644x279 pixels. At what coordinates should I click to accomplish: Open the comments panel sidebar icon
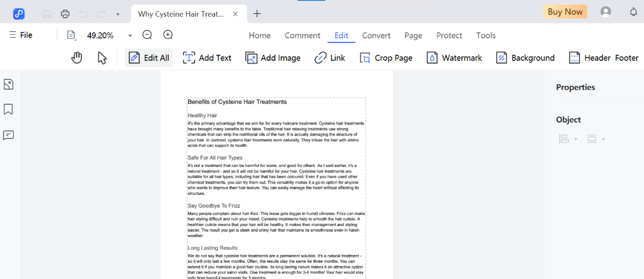pos(8,135)
